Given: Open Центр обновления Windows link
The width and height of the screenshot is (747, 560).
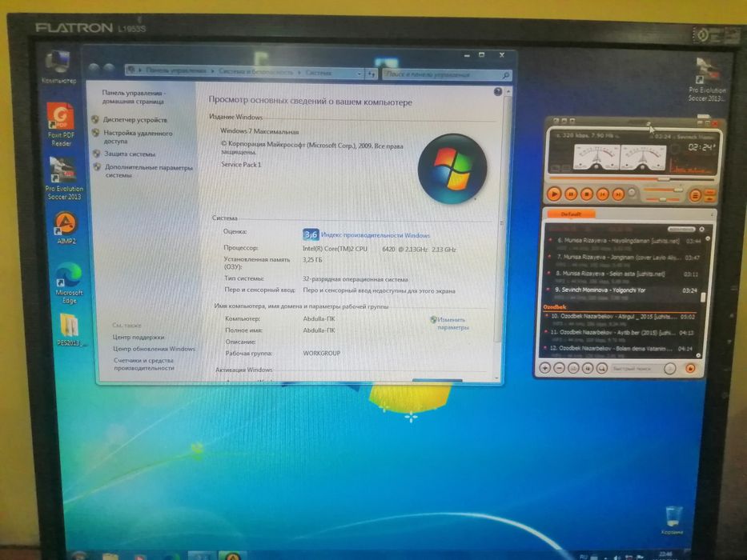Looking at the screenshot, I should coord(154,349).
